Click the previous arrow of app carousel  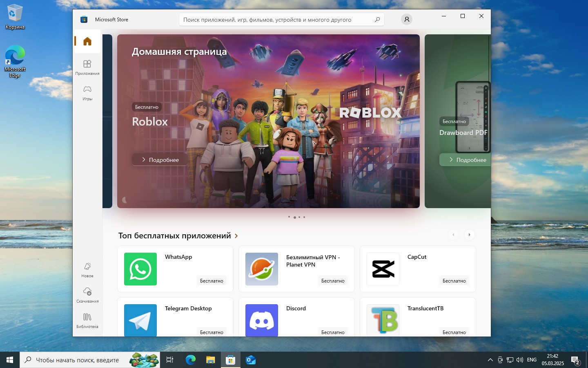453,235
